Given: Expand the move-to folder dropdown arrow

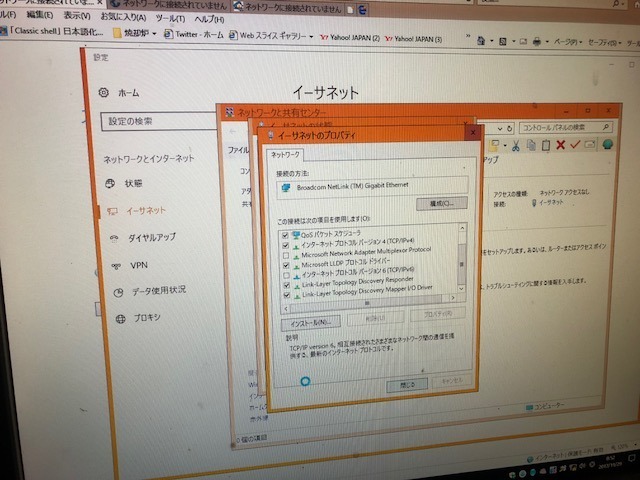Looking at the screenshot, I should (505, 146).
